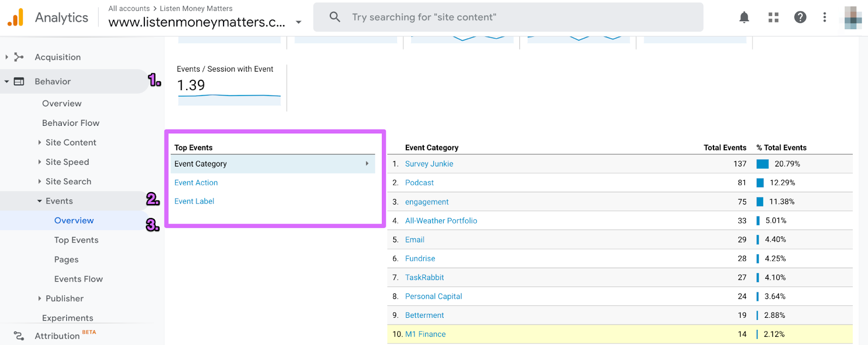The height and width of the screenshot is (345, 868).
Task: Open the Experiments report
Action: [68, 318]
